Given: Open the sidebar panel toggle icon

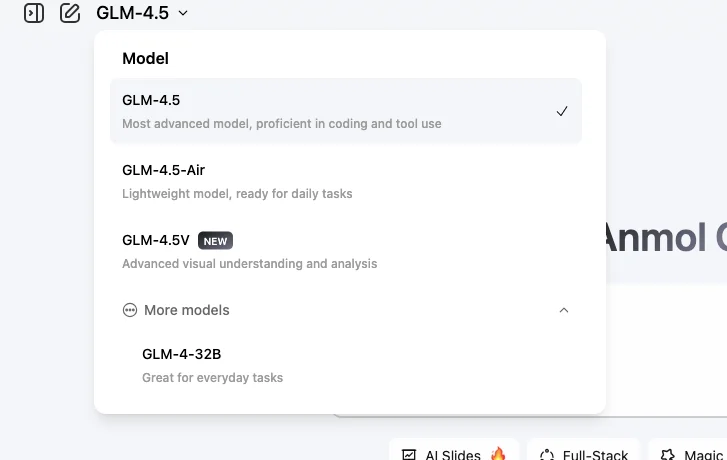Looking at the screenshot, I should 34,13.
